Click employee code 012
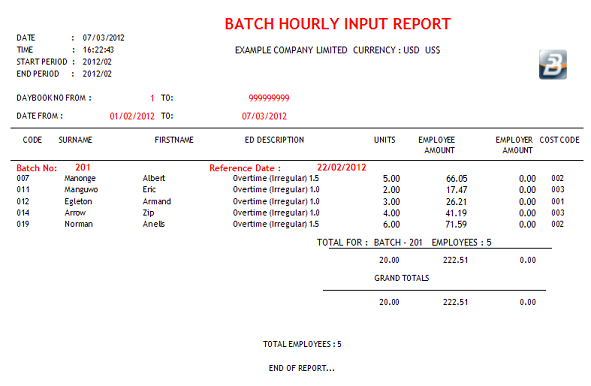Screen dimensions: 591x386 click(23, 201)
